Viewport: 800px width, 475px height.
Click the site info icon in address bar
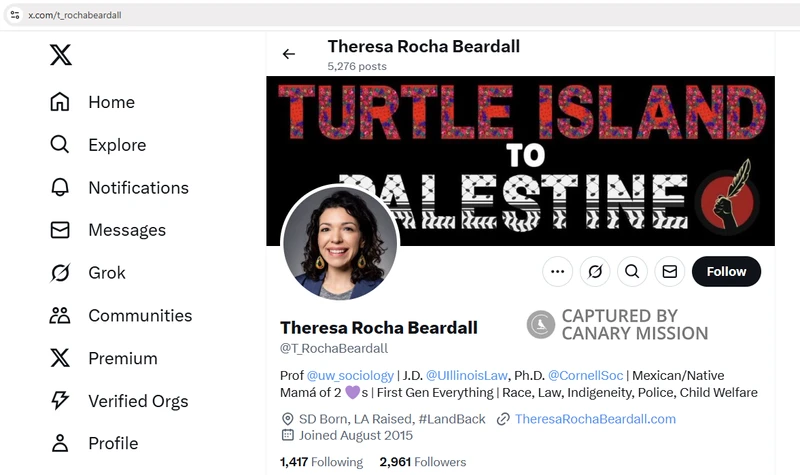(x=15, y=15)
